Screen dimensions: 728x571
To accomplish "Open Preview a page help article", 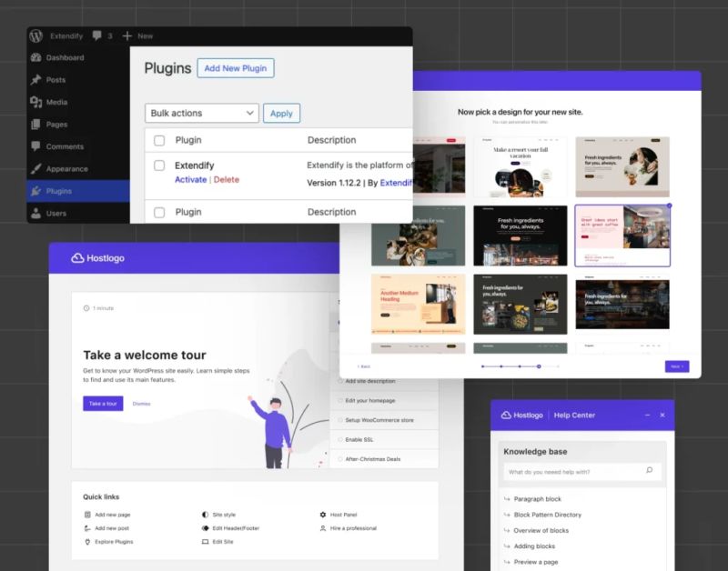I will coord(536,562).
